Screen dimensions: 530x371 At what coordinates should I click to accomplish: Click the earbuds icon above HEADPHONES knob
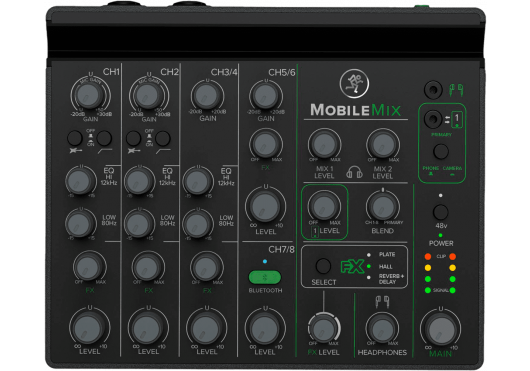[383, 302]
